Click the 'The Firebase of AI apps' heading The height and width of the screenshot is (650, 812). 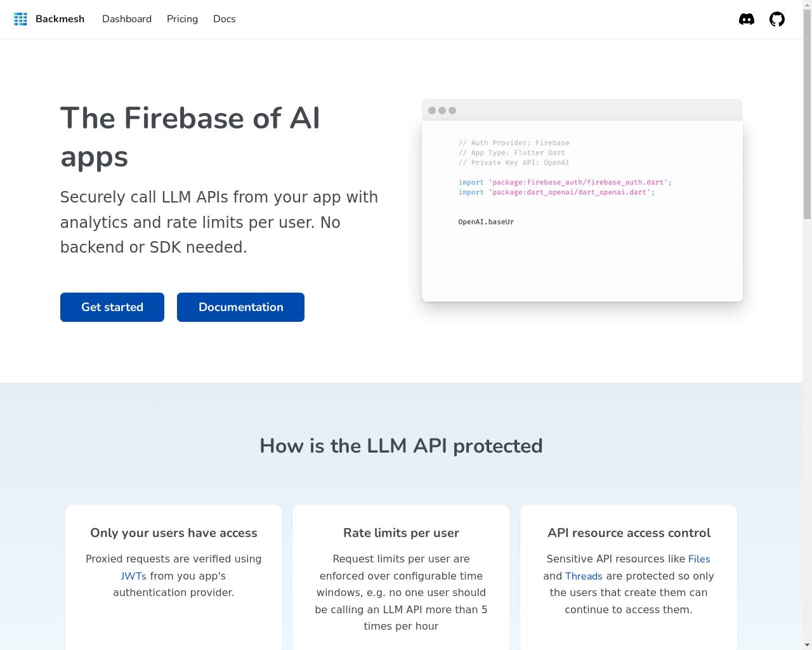tap(190, 137)
